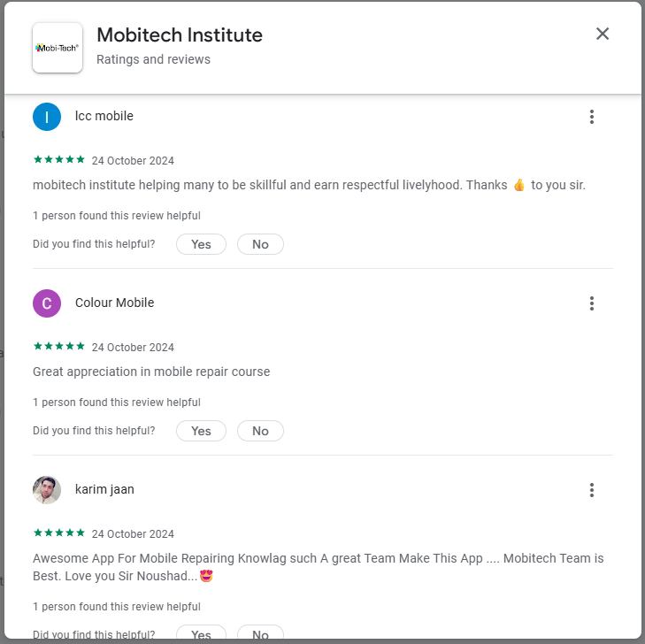Mark Icc mobile review as not helpful
The width and height of the screenshot is (645, 644).
pos(260,244)
